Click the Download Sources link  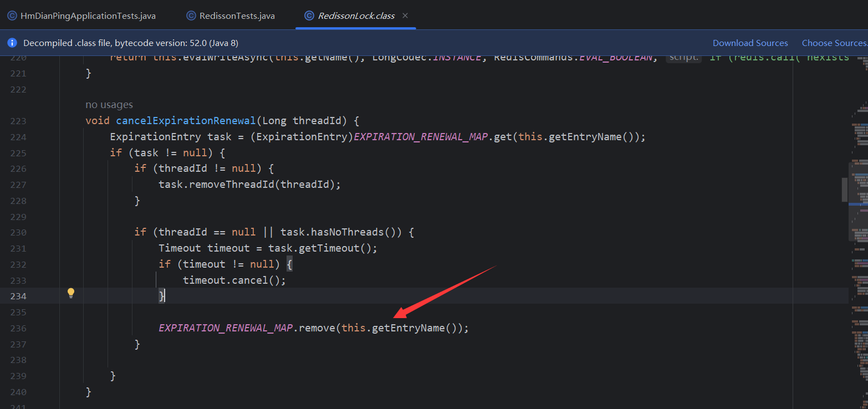[750, 43]
